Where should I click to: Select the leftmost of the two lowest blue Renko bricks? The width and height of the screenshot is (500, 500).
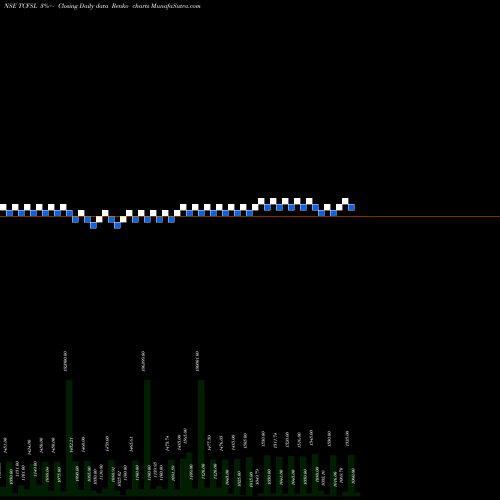(93, 225)
